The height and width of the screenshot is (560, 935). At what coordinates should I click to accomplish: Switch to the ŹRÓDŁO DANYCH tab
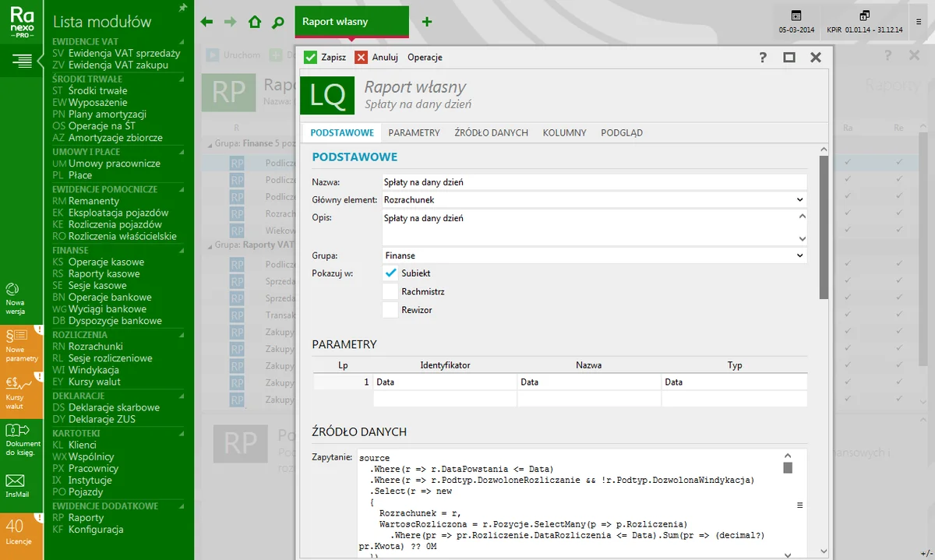click(491, 133)
